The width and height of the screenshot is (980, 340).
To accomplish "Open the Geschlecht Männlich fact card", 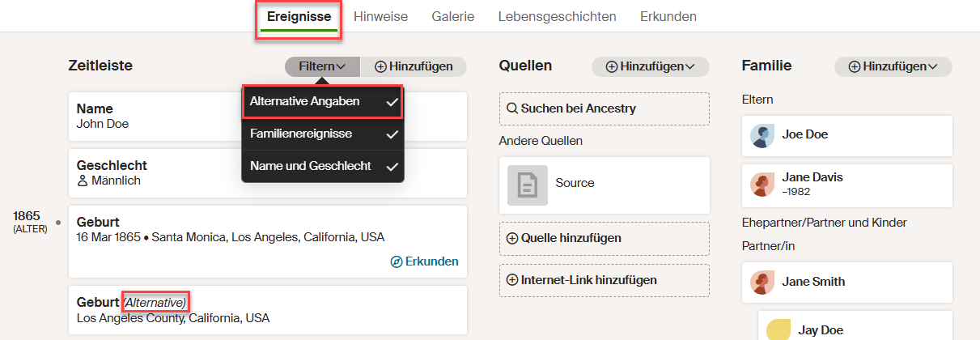I will click(x=267, y=172).
